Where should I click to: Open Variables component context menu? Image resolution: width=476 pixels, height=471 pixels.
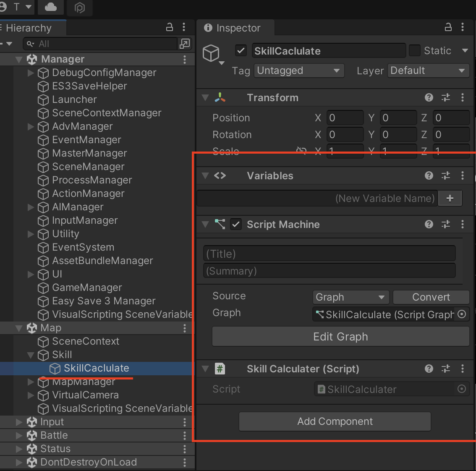(x=463, y=175)
